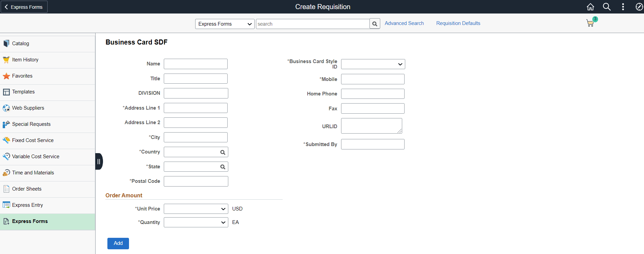
Task: Click the Business Card SDF heading
Action: click(136, 42)
